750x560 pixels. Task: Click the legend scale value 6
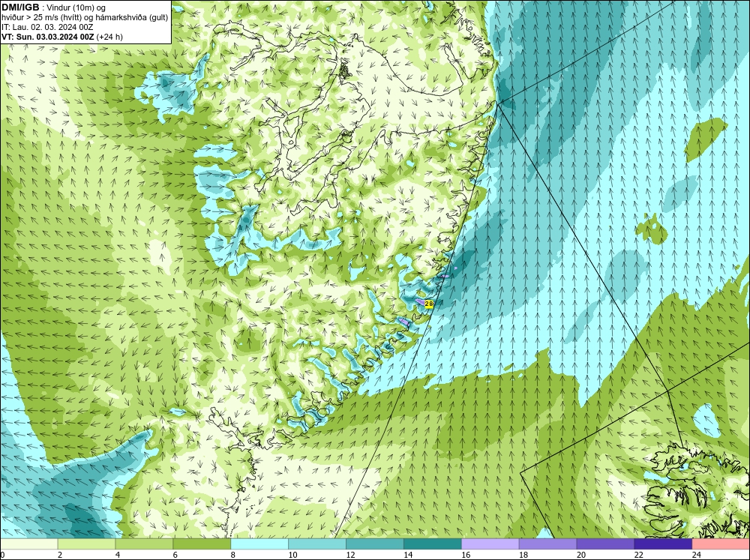click(x=175, y=555)
